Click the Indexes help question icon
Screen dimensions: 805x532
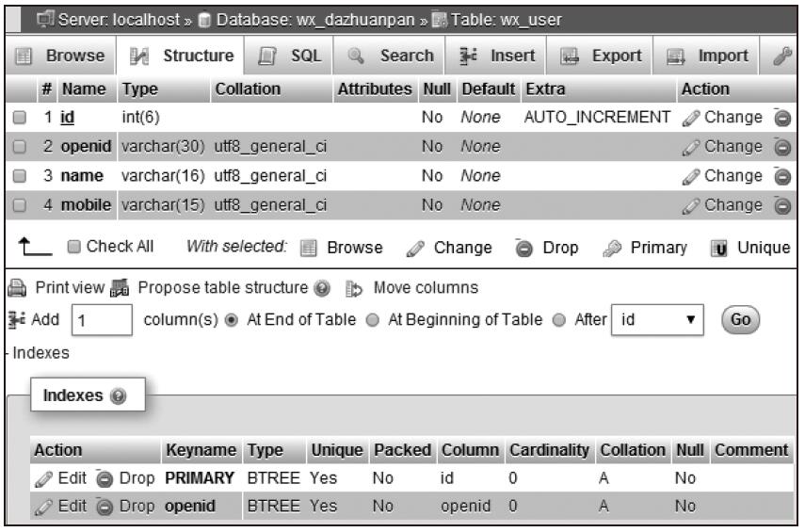[118, 395]
